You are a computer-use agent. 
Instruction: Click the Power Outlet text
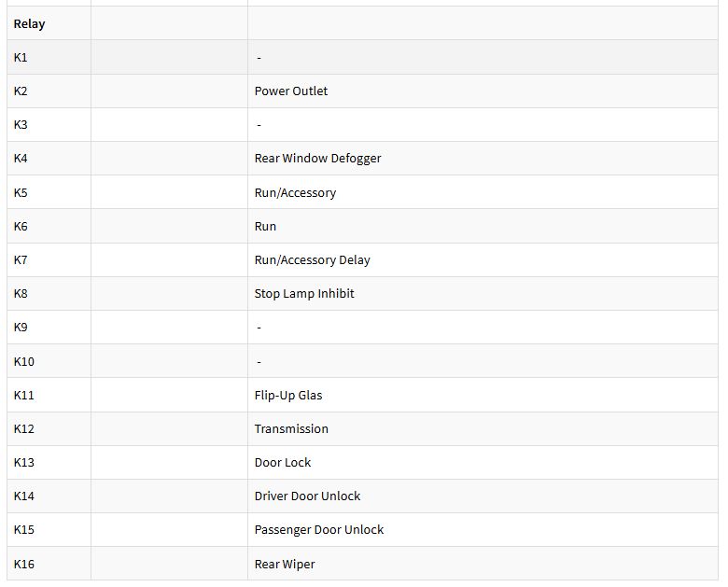[290, 91]
